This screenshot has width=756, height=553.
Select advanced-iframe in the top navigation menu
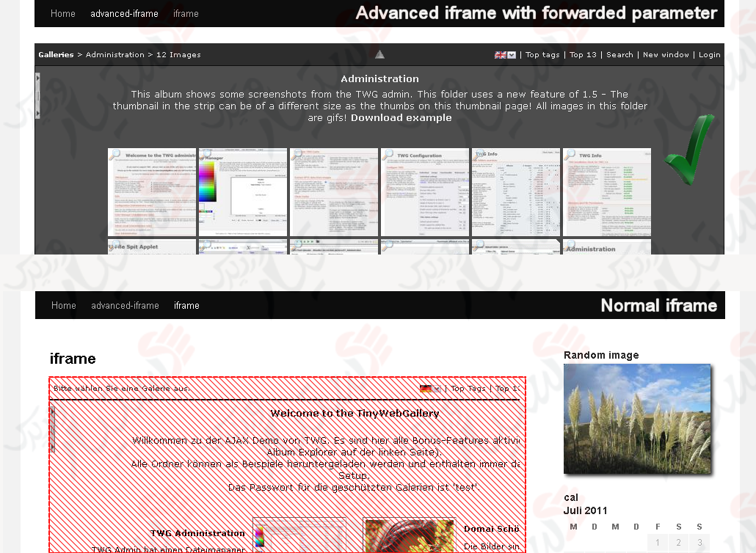tap(124, 13)
